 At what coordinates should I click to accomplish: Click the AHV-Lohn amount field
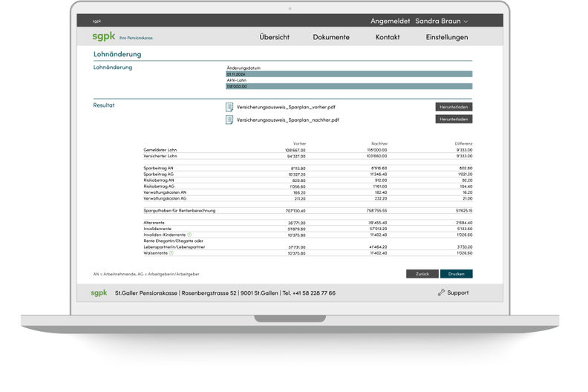click(349, 87)
